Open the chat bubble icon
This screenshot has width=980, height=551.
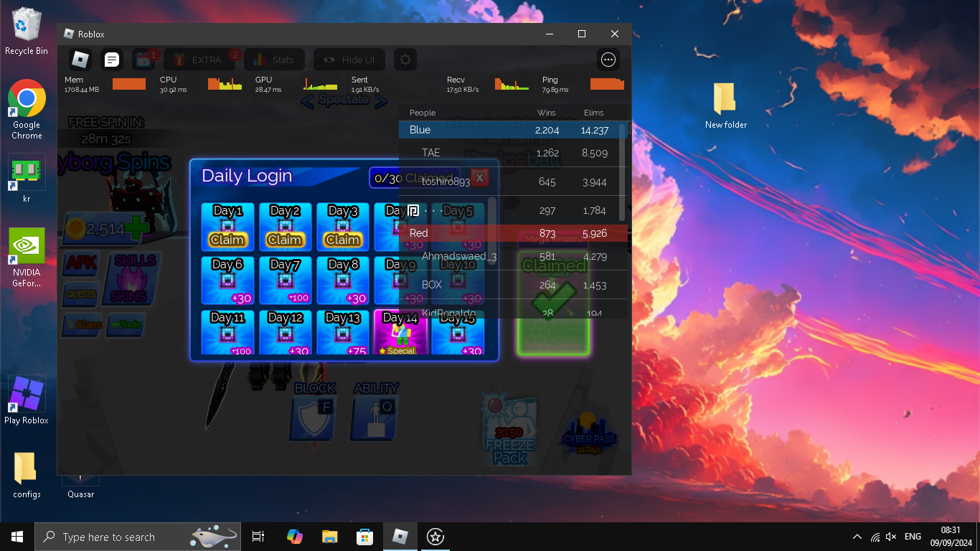pyautogui.click(x=112, y=60)
